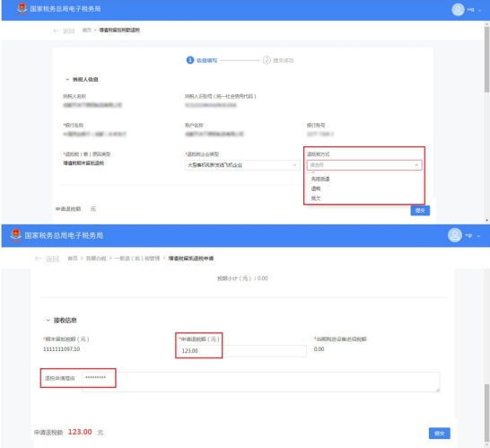The image size is (490, 448).
Task: Click the upper blue 提交 button
Action: click(x=420, y=210)
